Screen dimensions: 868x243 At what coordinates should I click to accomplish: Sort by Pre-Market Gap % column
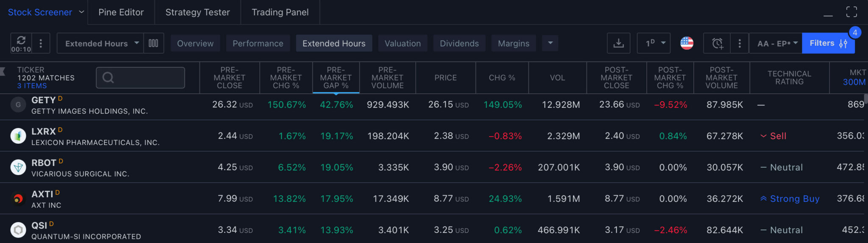coord(336,78)
